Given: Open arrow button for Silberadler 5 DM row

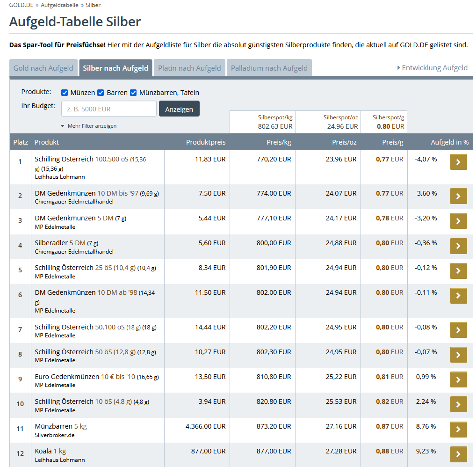Looking at the screenshot, I should point(458,246).
